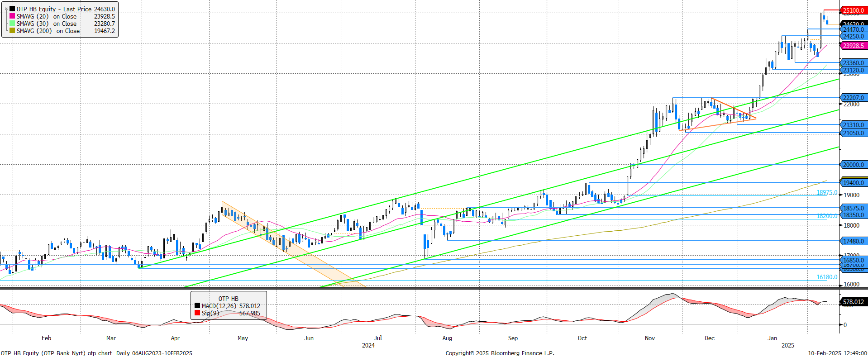Click the 18350.0 price level tag
The width and height of the screenshot is (868, 357).
(853, 215)
